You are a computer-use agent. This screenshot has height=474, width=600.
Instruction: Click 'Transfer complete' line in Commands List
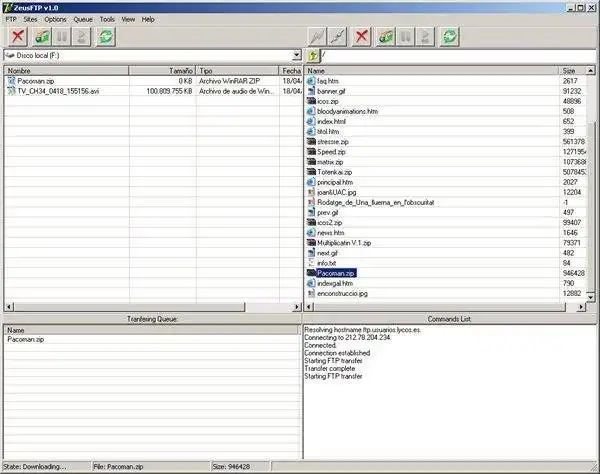(x=329, y=368)
